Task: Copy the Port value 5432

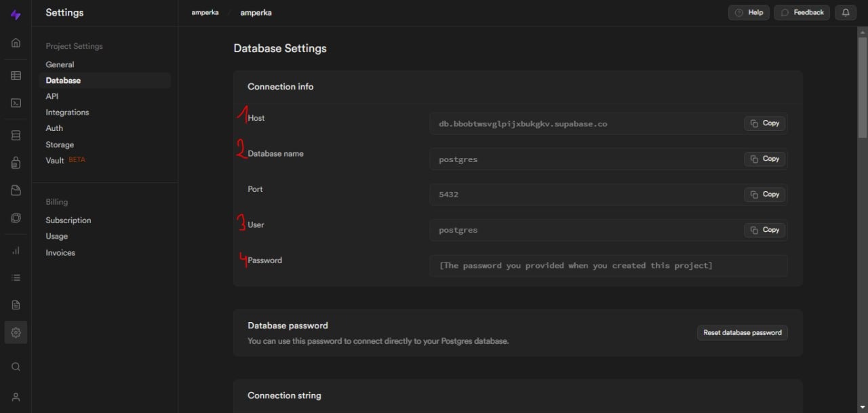Action: pyautogui.click(x=765, y=195)
